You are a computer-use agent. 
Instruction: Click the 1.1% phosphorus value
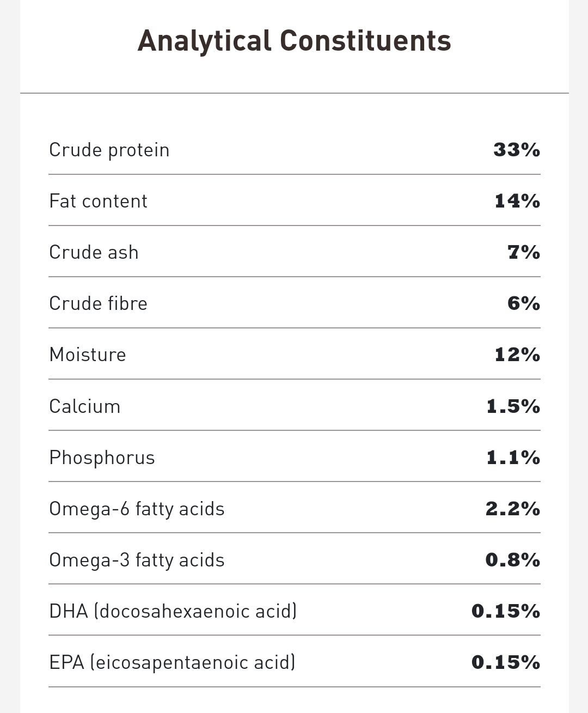pyautogui.click(x=513, y=458)
